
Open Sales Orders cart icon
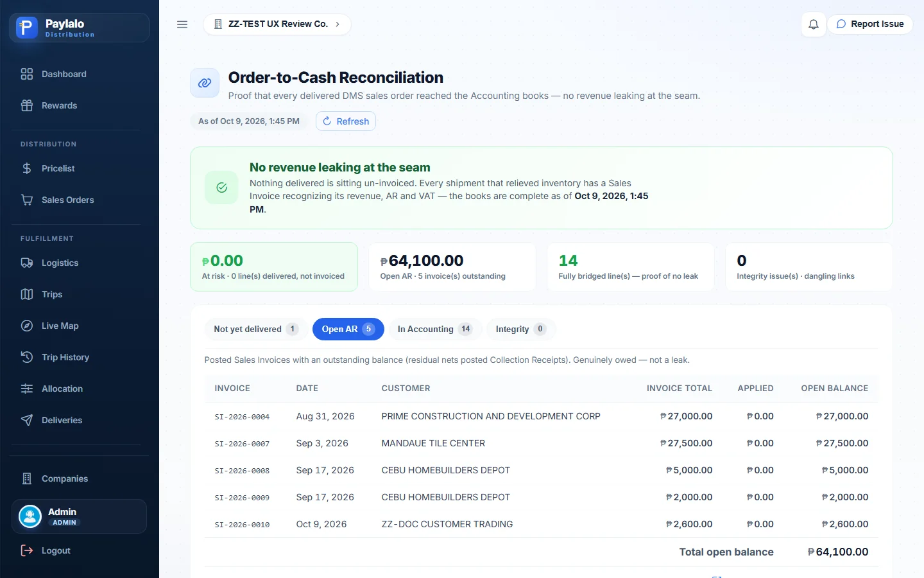coord(27,200)
